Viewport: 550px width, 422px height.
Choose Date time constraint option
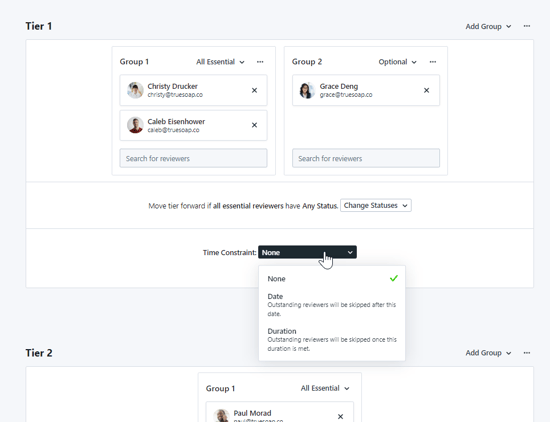click(332, 304)
